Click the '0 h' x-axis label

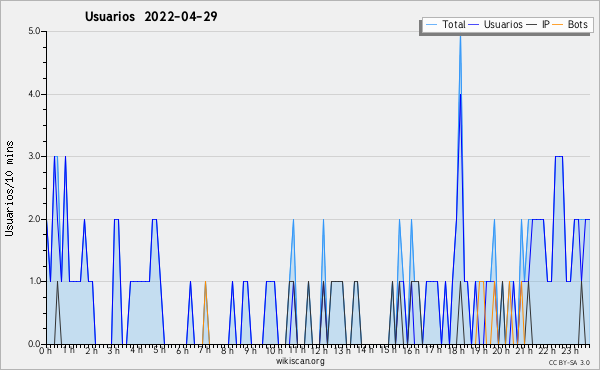click(46, 350)
